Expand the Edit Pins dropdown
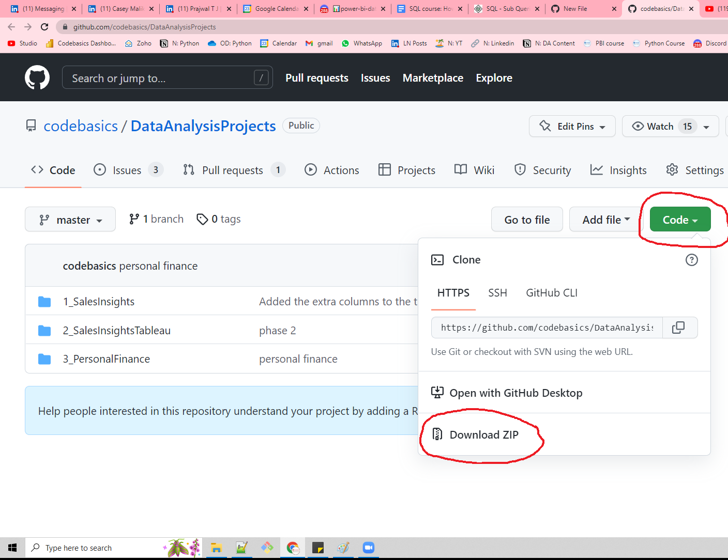The height and width of the screenshot is (560, 728). [572, 126]
